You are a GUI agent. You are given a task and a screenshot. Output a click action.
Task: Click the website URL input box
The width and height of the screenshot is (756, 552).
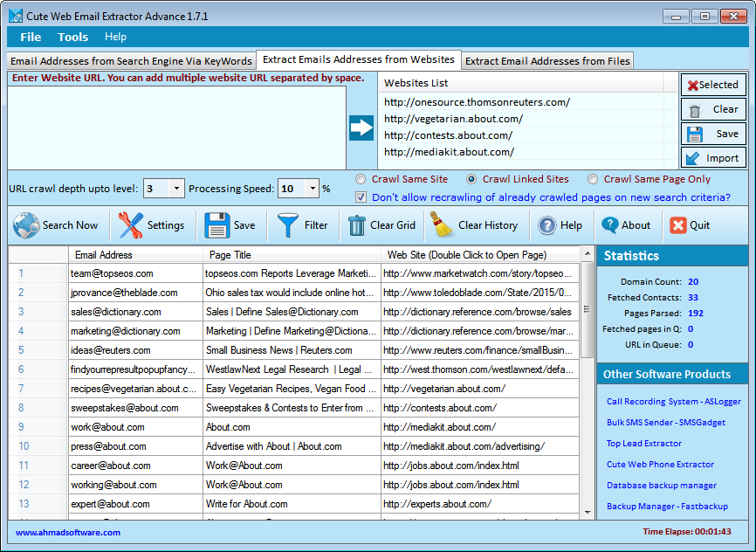(177, 127)
